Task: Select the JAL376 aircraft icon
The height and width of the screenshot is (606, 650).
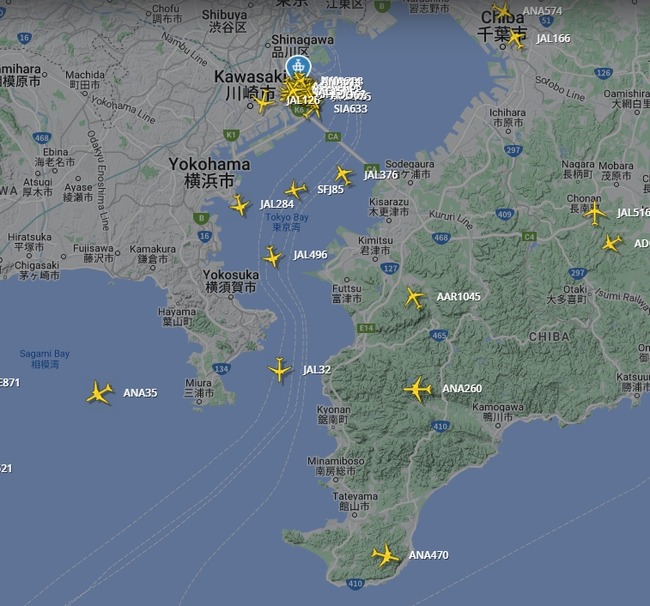Action: (x=344, y=175)
